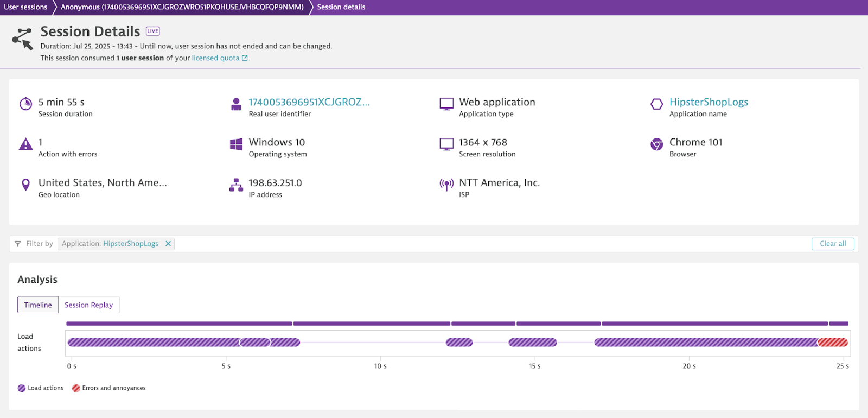Click the session duration clock icon
Screen dimensions: 868x418
coord(25,104)
